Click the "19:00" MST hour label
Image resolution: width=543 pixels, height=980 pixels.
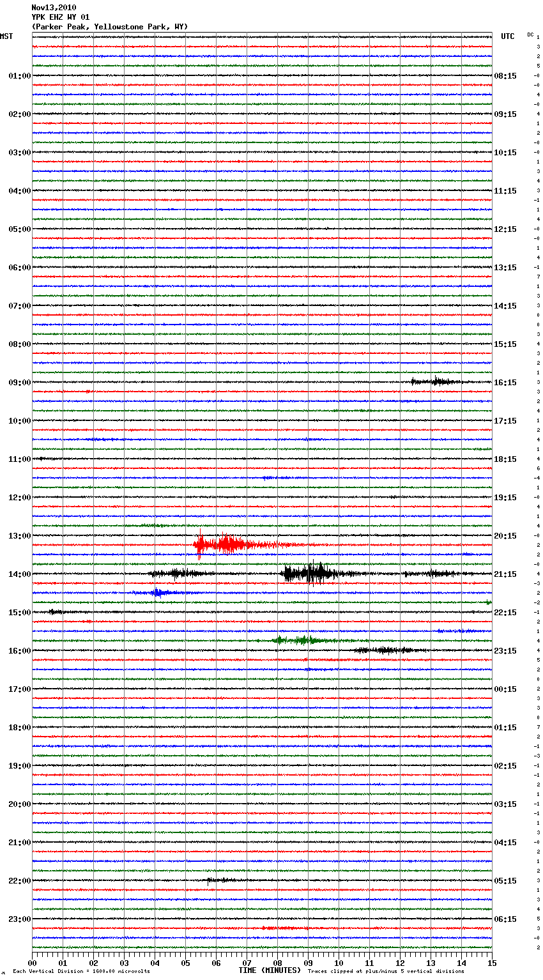click(20, 766)
